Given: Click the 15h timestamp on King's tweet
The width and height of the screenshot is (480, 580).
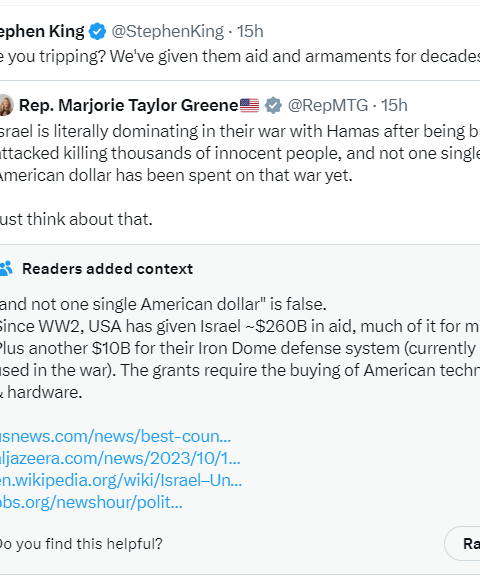Looking at the screenshot, I should (x=250, y=31).
